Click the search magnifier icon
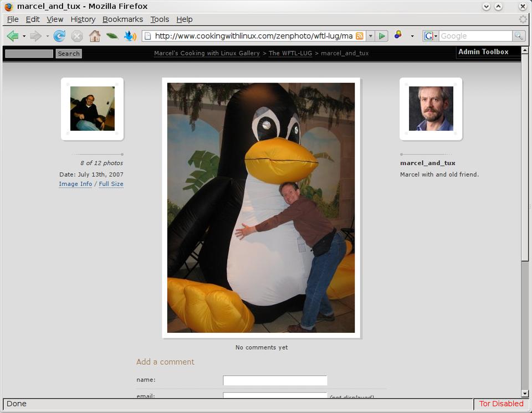Screen dimensions: 532x413 (x=518, y=36)
